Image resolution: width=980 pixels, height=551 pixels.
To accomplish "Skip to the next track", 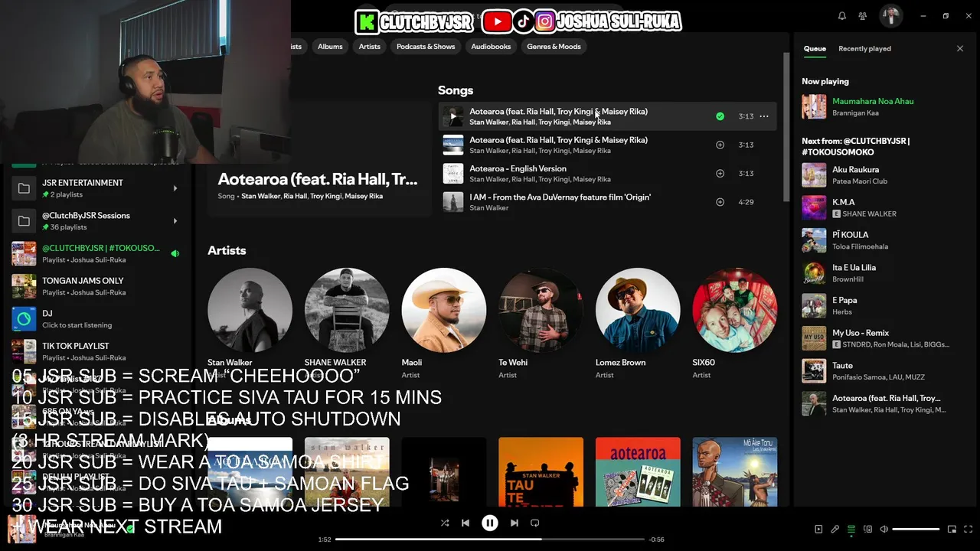I will 514,523.
